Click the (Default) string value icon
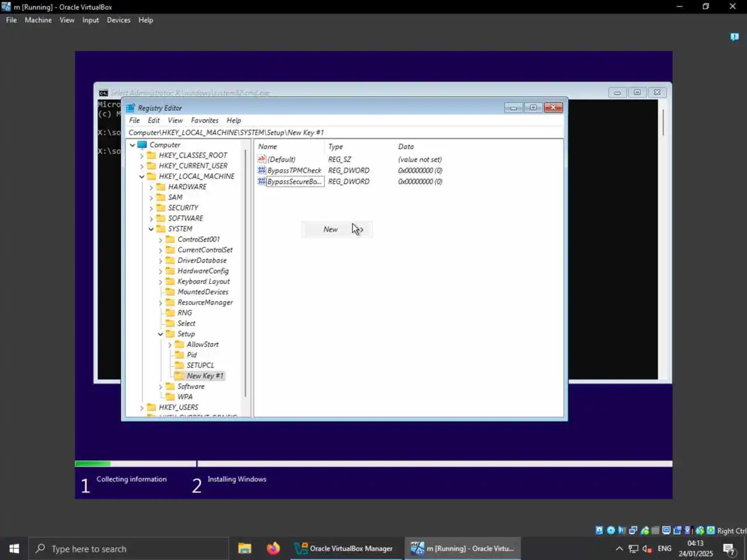The height and width of the screenshot is (560, 747). (x=261, y=159)
